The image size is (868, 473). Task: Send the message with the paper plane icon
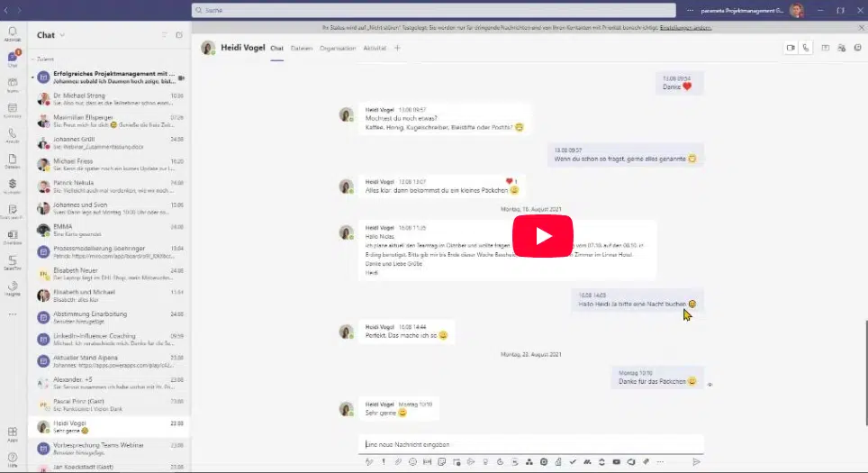(x=696, y=462)
